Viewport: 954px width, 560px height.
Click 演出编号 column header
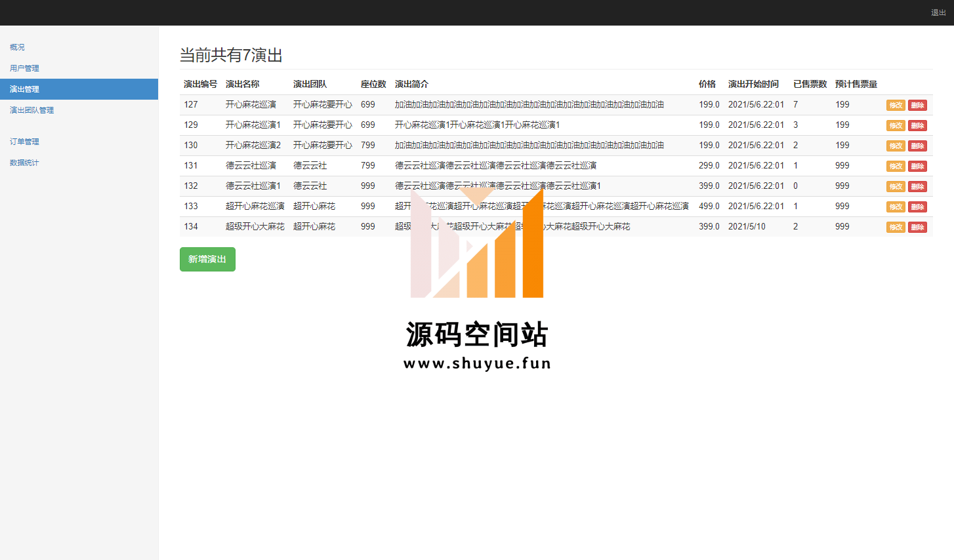[x=200, y=84]
